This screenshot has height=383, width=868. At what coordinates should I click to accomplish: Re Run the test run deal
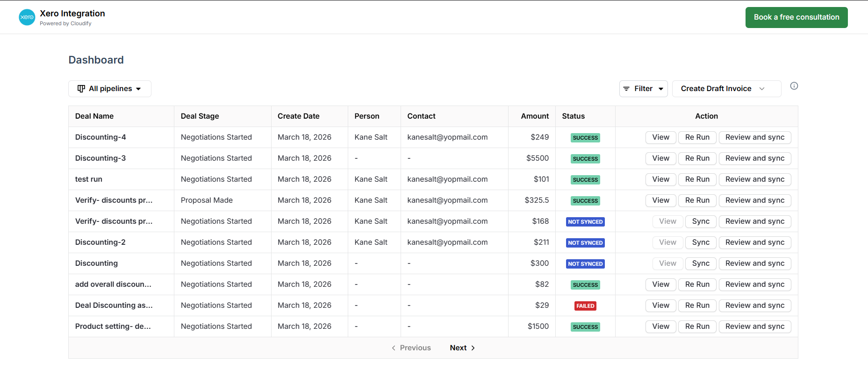pos(697,179)
